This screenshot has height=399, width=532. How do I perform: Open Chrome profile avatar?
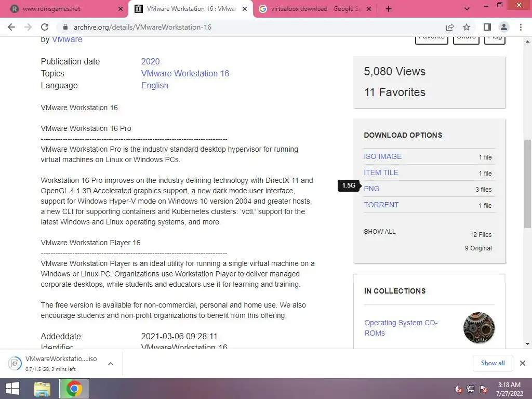504,27
